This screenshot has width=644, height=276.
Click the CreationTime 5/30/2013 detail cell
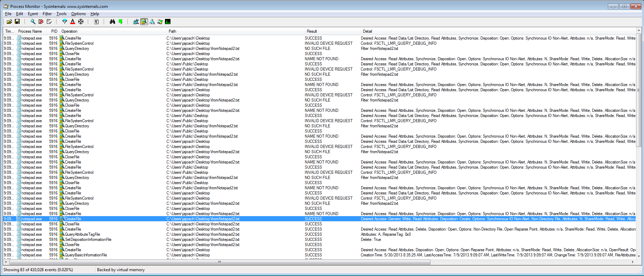point(498,255)
